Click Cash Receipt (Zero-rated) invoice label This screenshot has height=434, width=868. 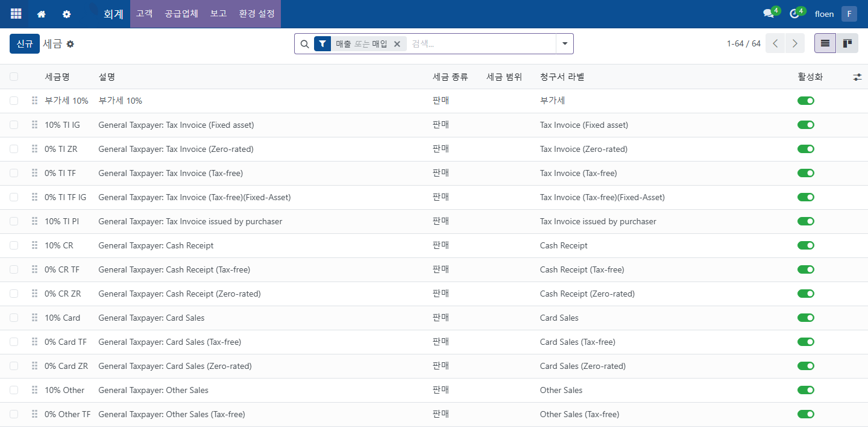[587, 294]
